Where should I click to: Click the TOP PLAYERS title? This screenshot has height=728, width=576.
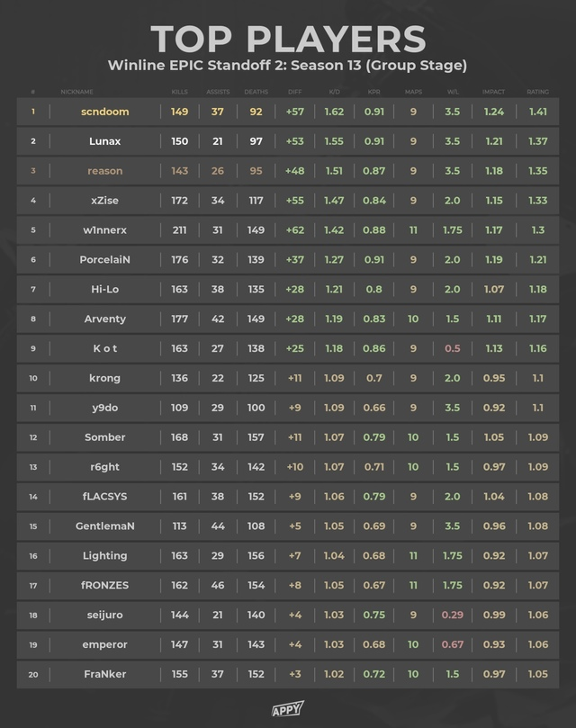[288, 39]
